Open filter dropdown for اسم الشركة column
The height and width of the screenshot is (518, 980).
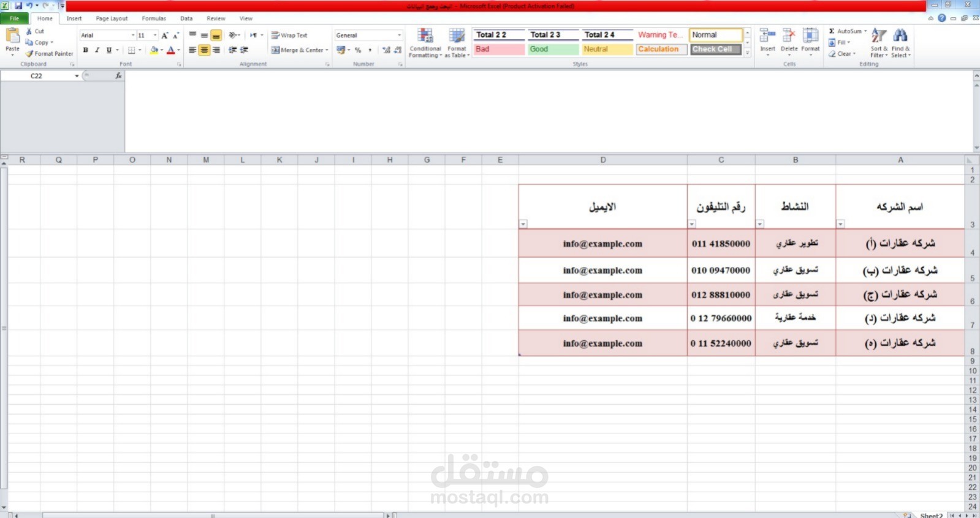841,224
